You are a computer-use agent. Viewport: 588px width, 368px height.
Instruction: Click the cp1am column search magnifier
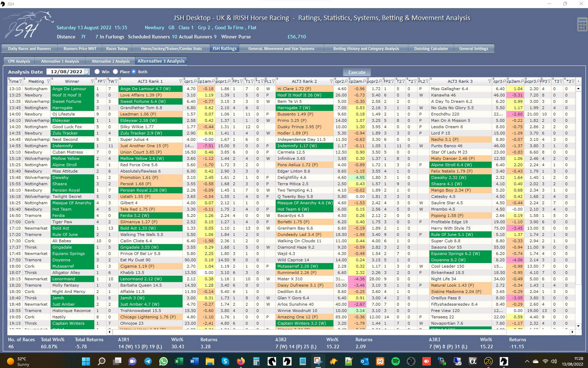click(x=213, y=81)
